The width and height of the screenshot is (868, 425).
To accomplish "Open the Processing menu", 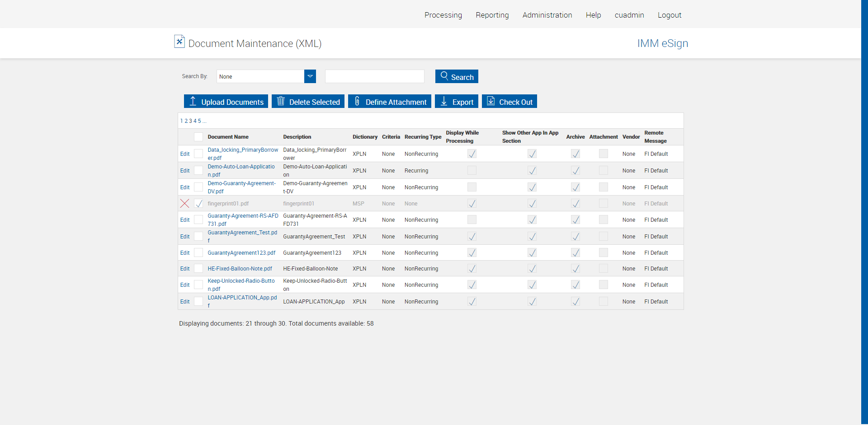I will [x=443, y=15].
